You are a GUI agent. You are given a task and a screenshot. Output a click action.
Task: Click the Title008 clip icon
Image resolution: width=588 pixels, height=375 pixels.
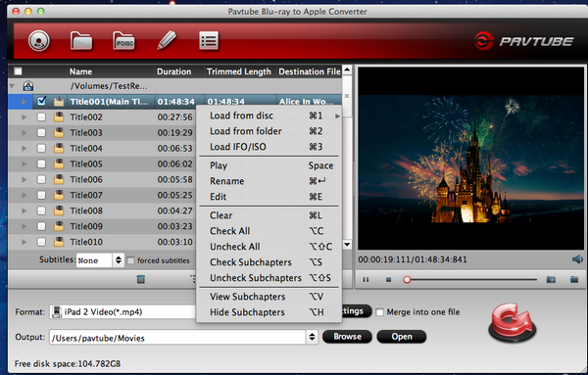(x=59, y=211)
